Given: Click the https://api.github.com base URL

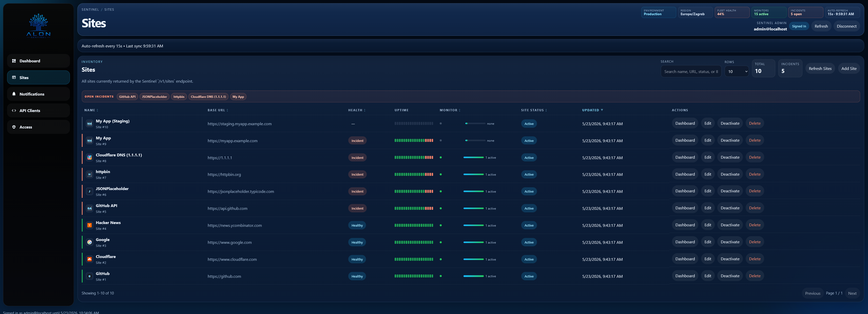Looking at the screenshot, I should pyautogui.click(x=227, y=208).
